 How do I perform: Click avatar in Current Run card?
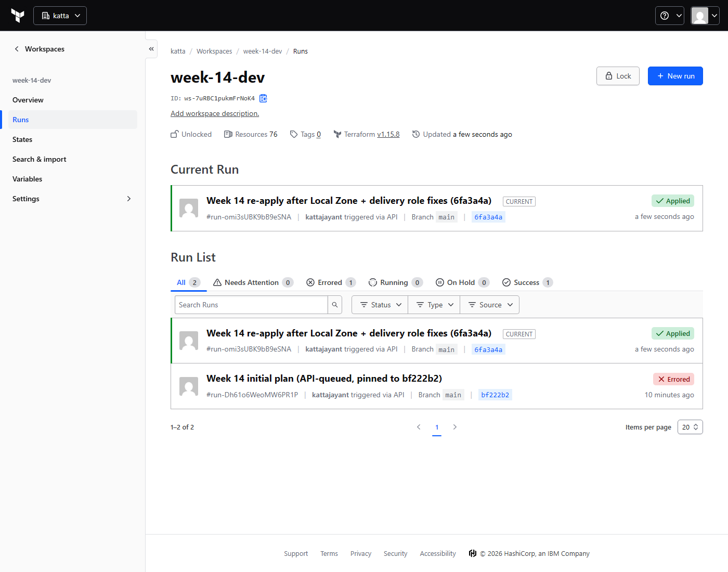[189, 208]
